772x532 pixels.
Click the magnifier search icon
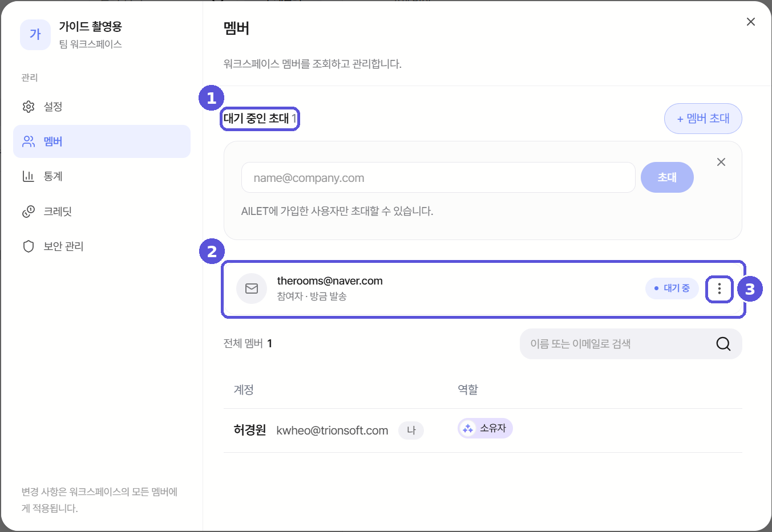point(724,344)
